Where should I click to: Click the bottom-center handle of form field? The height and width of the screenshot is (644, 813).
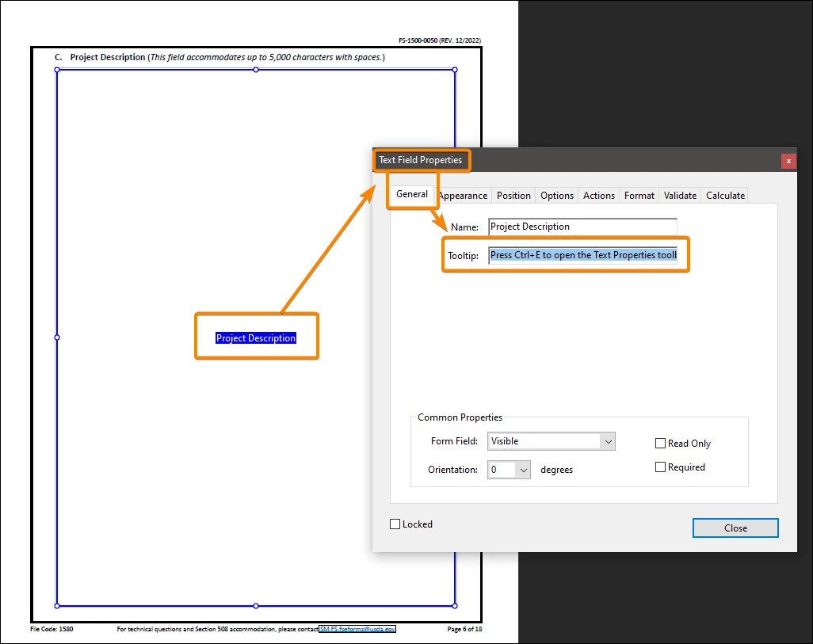256,606
